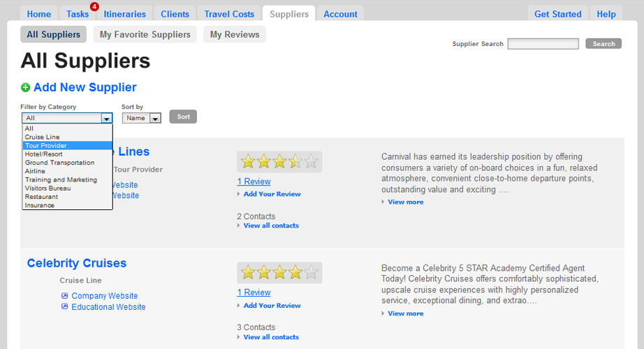
Task: Choose Tour Provider from the category list
Action: click(x=67, y=145)
